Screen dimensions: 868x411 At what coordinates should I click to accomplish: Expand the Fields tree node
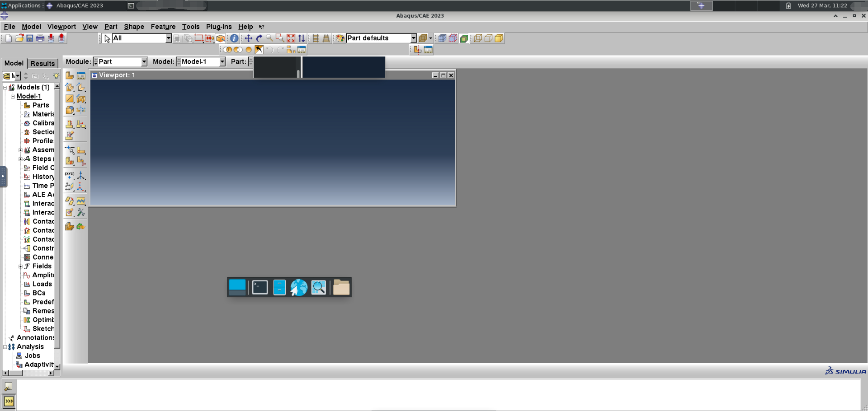tap(20, 266)
